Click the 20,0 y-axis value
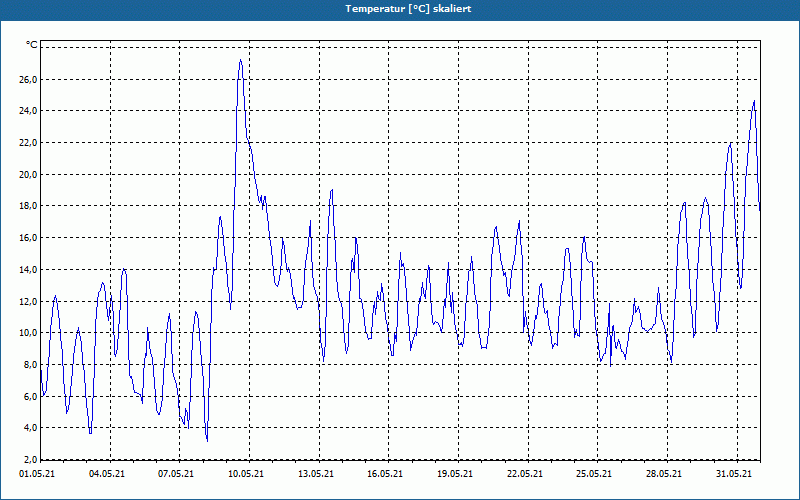 coord(28,174)
